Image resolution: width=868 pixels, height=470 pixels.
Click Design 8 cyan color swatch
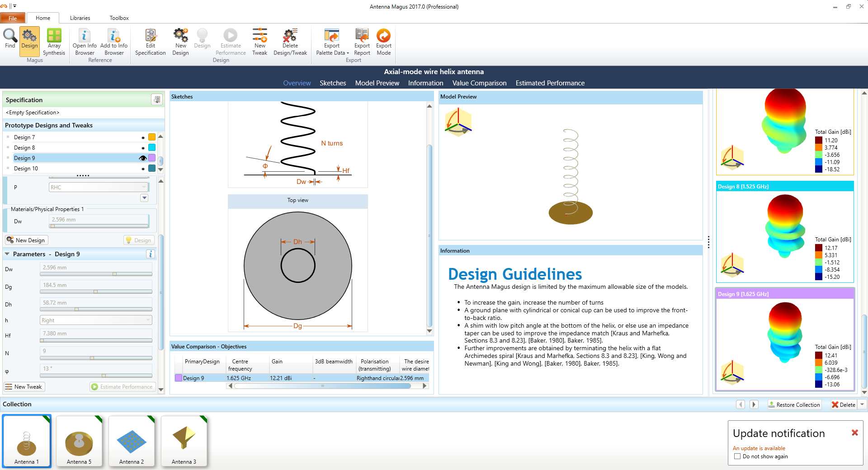(152, 148)
